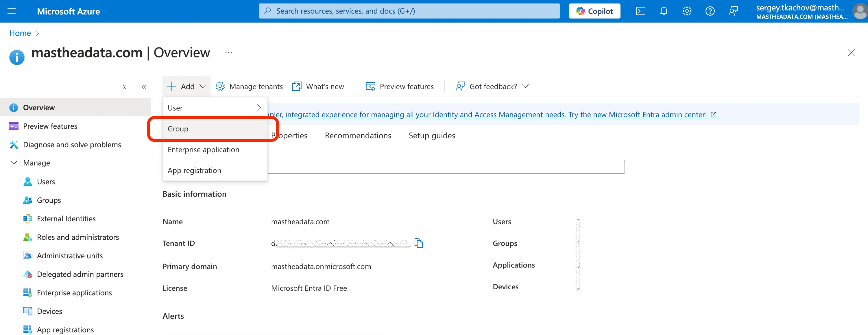868x335 pixels.
Task: Select Group from the Add menu
Action: [178, 129]
